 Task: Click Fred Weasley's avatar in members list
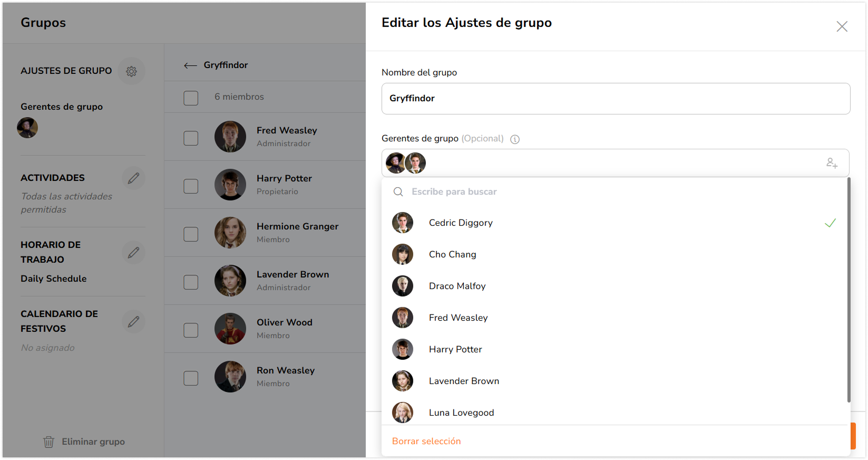point(230,137)
